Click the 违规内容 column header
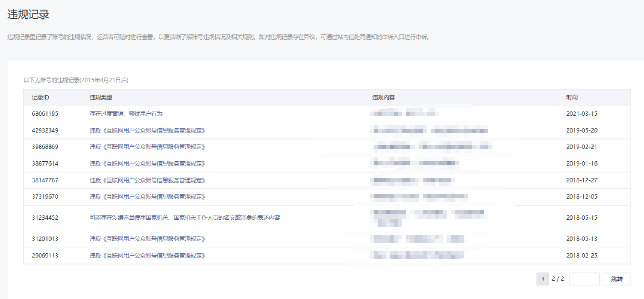Screen dimensions: 644x299 click(383, 97)
